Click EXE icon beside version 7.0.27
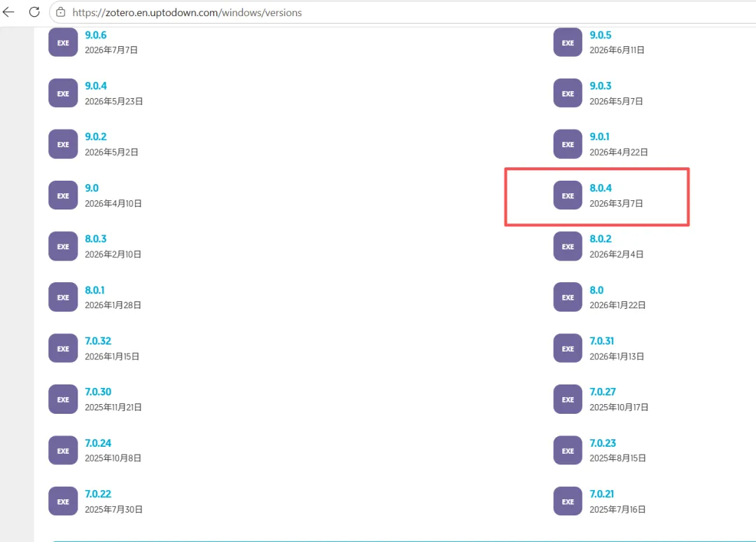756x542 pixels. [568, 399]
